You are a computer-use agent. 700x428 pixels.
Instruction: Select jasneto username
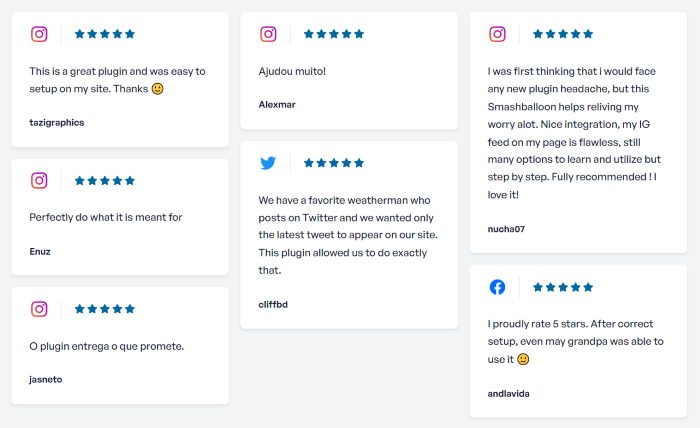(x=46, y=379)
